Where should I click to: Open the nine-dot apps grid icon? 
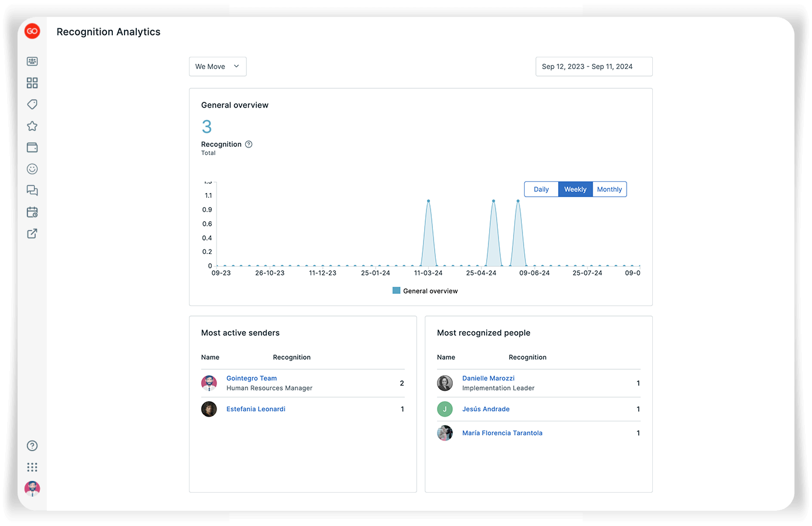pos(32,467)
